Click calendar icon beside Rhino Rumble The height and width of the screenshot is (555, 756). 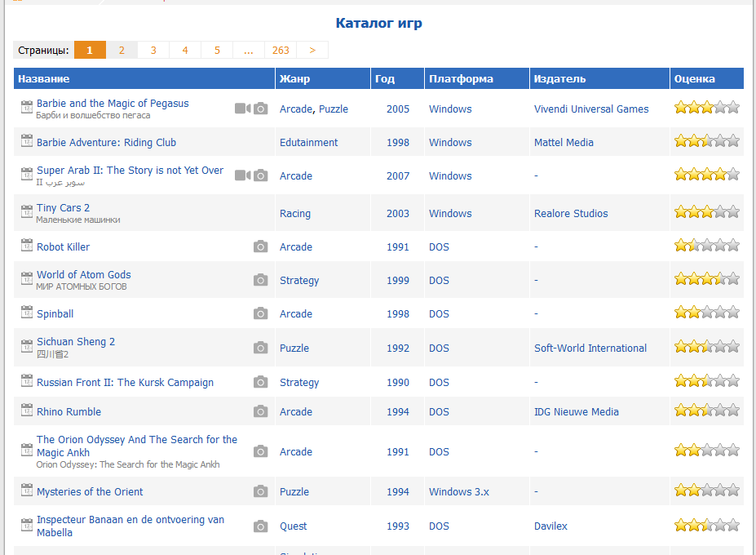(x=27, y=410)
